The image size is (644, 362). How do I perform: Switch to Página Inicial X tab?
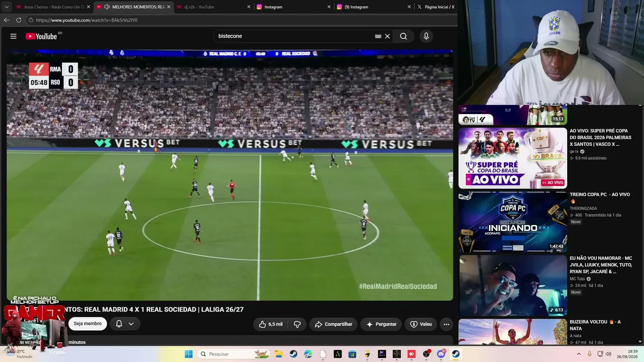pos(436,7)
